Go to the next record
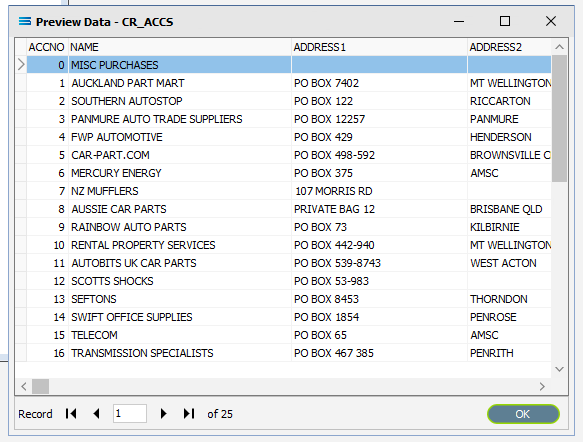This screenshot has width=583, height=442. [163, 413]
